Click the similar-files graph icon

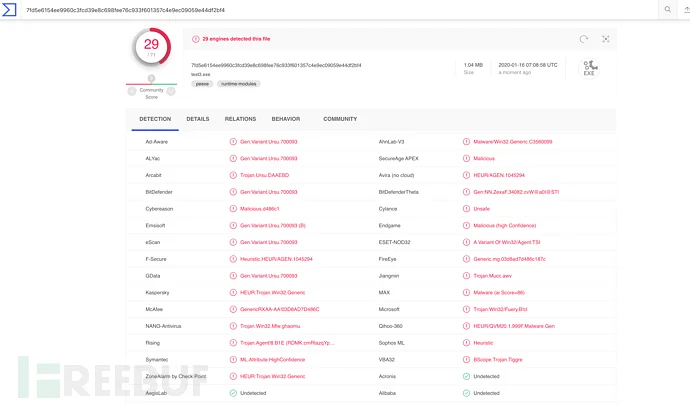(606, 39)
